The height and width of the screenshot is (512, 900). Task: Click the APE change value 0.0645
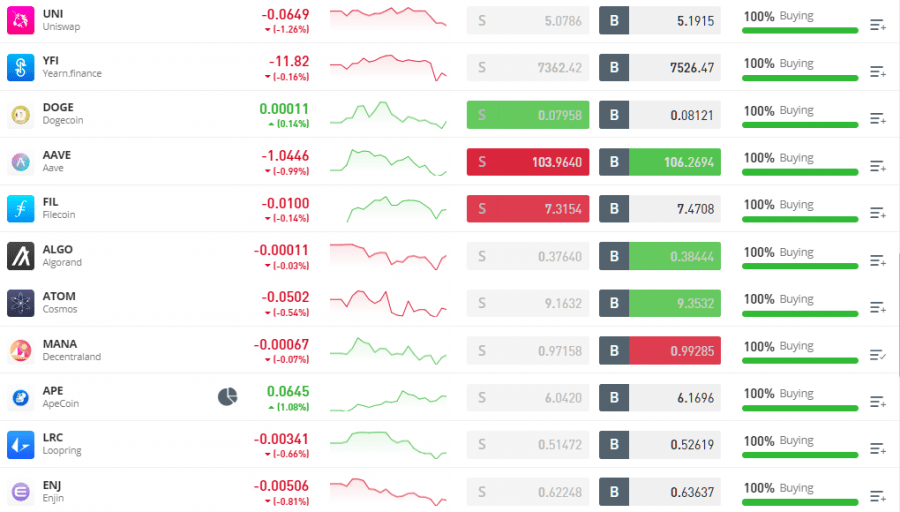(x=288, y=391)
